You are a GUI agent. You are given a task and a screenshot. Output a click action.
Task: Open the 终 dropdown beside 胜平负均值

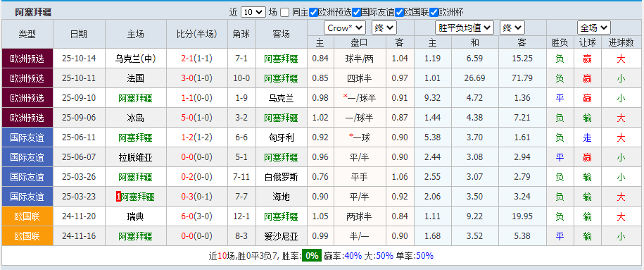(x=512, y=28)
